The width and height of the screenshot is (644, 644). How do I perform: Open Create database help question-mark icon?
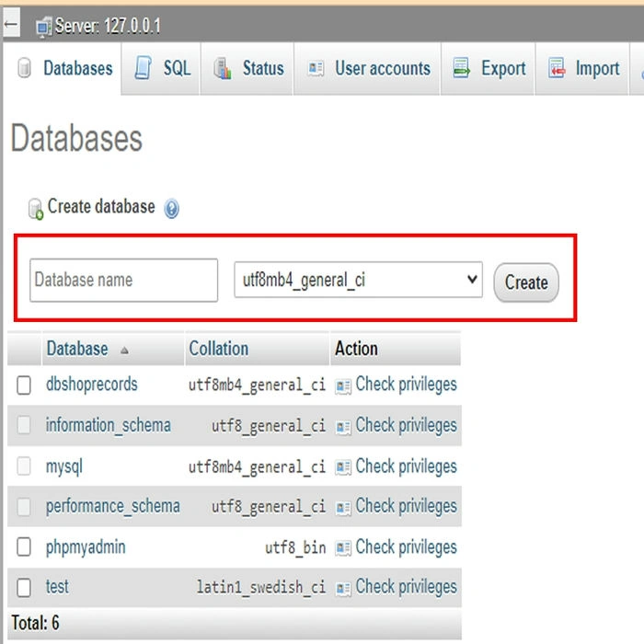tap(171, 208)
